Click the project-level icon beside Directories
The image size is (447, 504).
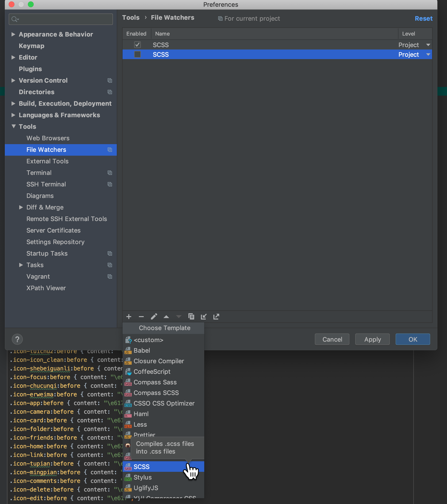point(110,92)
